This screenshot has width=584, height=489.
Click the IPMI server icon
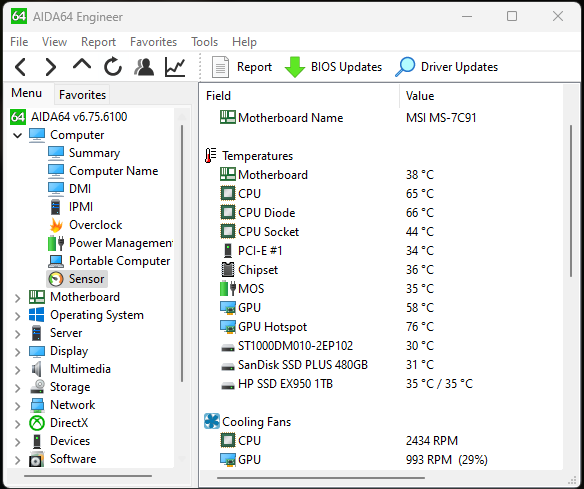coord(55,207)
